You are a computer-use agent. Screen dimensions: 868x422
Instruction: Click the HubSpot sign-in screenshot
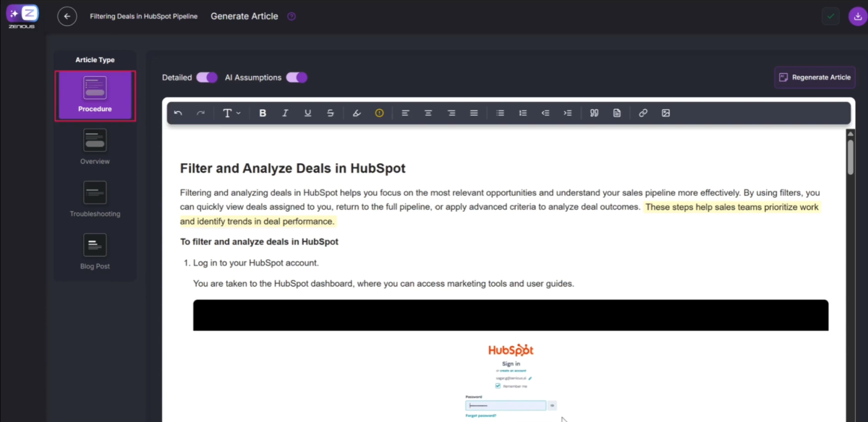point(511,361)
